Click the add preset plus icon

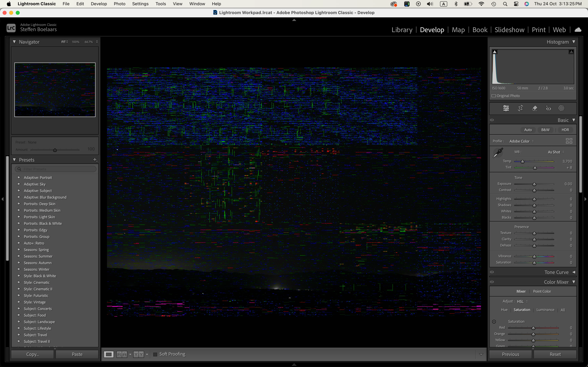(95, 160)
